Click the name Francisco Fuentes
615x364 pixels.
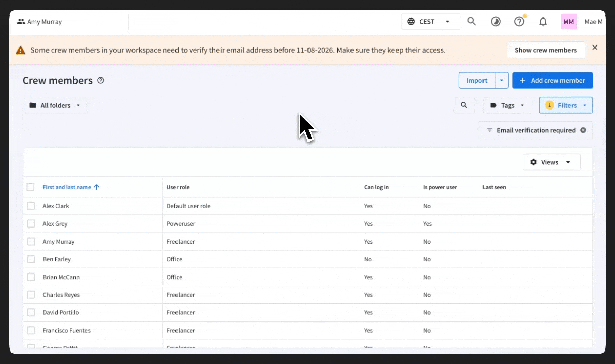click(x=66, y=330)
